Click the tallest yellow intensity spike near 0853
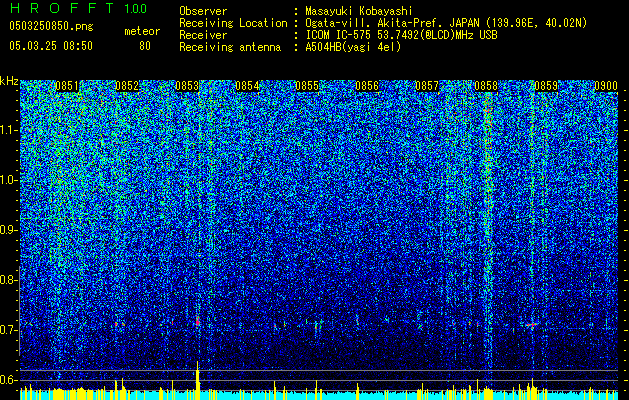 point(197,380)
